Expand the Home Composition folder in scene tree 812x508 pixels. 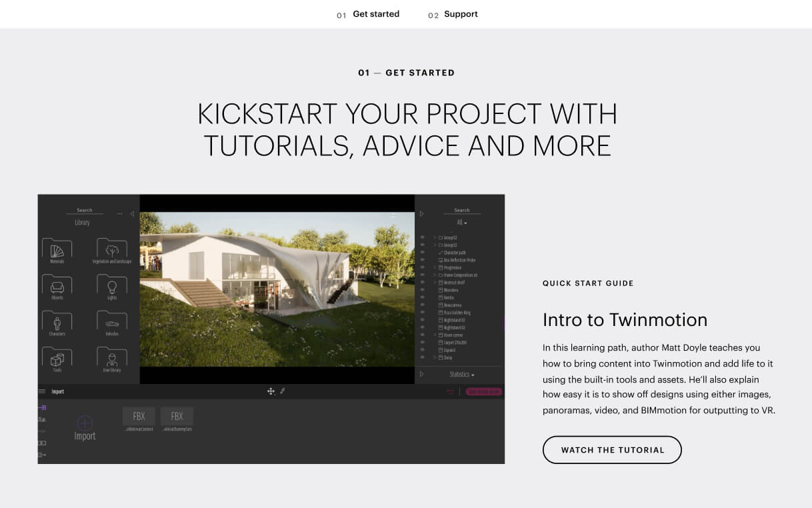pos(435,275)
